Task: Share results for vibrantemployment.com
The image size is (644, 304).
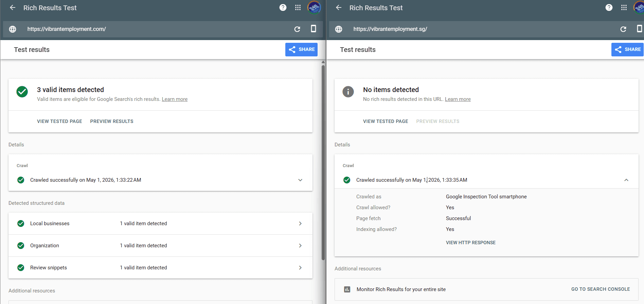Action: 301,50
